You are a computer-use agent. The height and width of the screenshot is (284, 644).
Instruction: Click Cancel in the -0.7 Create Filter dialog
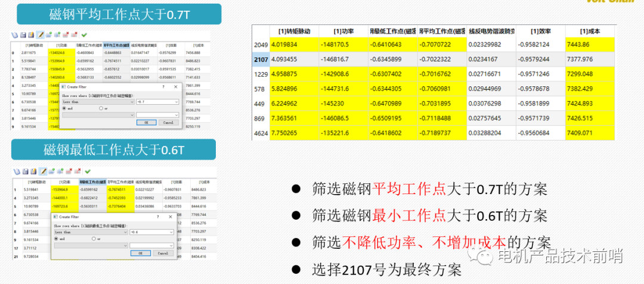click(x=169, y=123)
